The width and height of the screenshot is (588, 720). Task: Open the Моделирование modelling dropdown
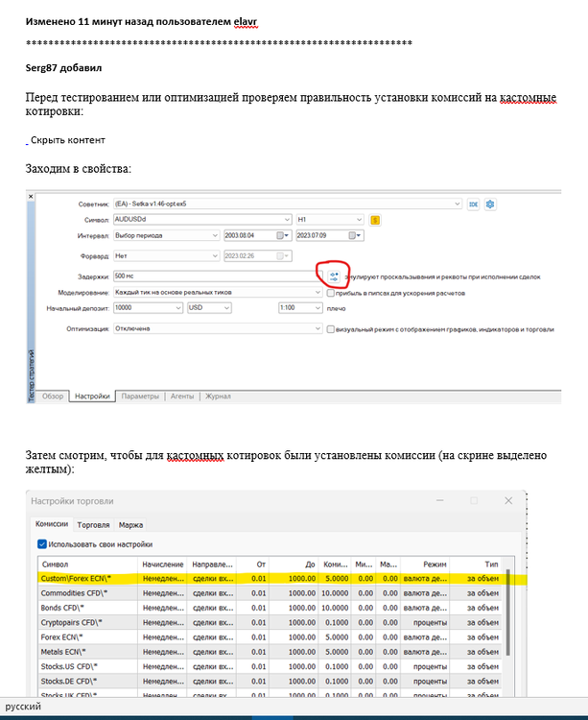(x=318, y=292)
